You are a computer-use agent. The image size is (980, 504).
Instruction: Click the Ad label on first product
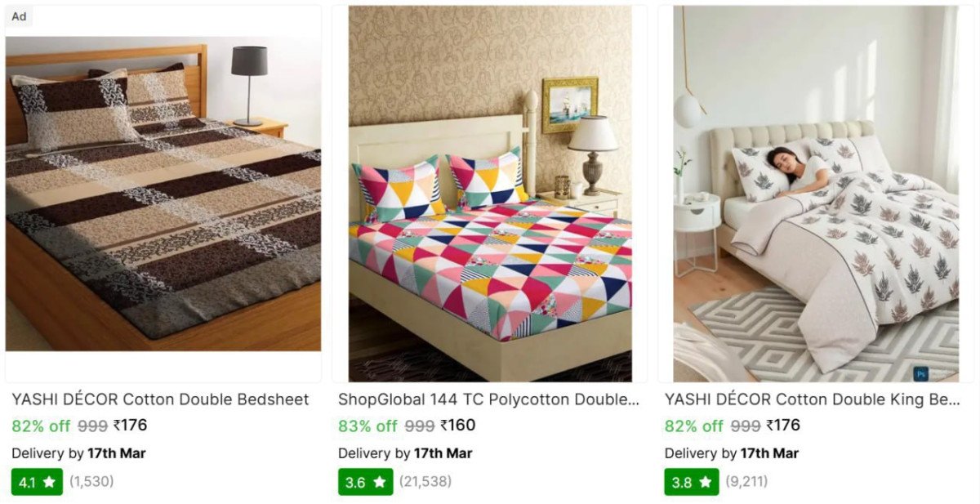point(19,16)
